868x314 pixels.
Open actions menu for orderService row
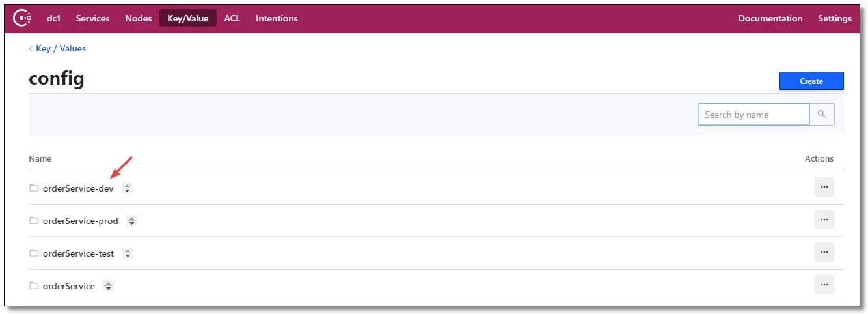coord(824,285)
